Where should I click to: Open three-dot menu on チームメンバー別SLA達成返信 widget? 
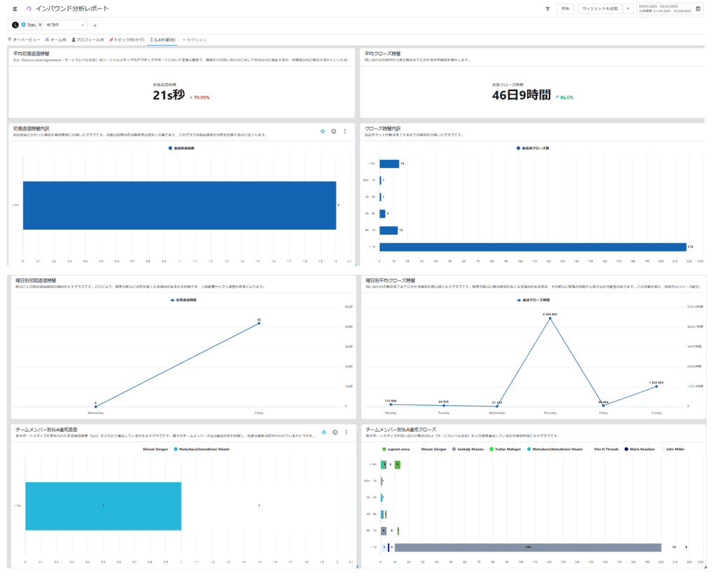click(x=346, y=432)
